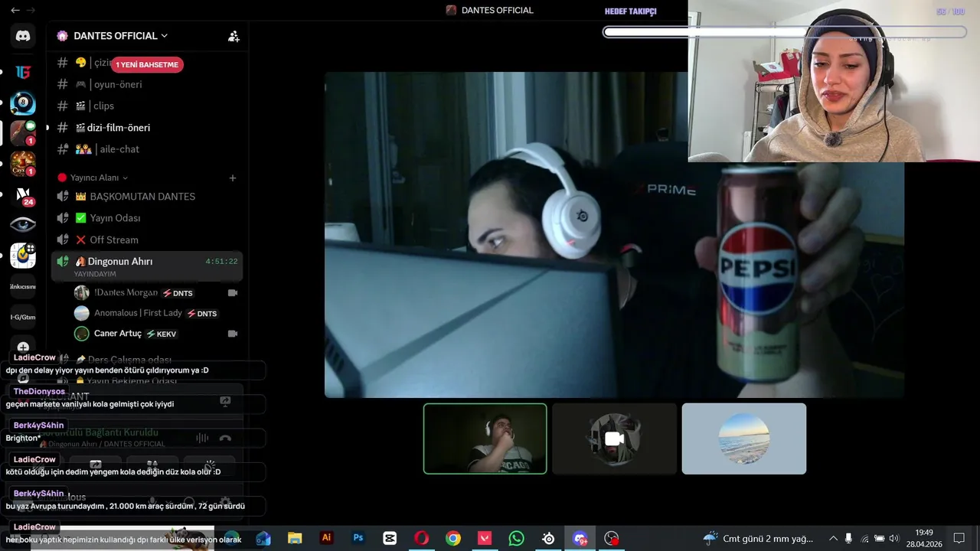Click the 4:51:22 call timer
The width and height of the screenshot is (980, 551).
pos(221,262)
